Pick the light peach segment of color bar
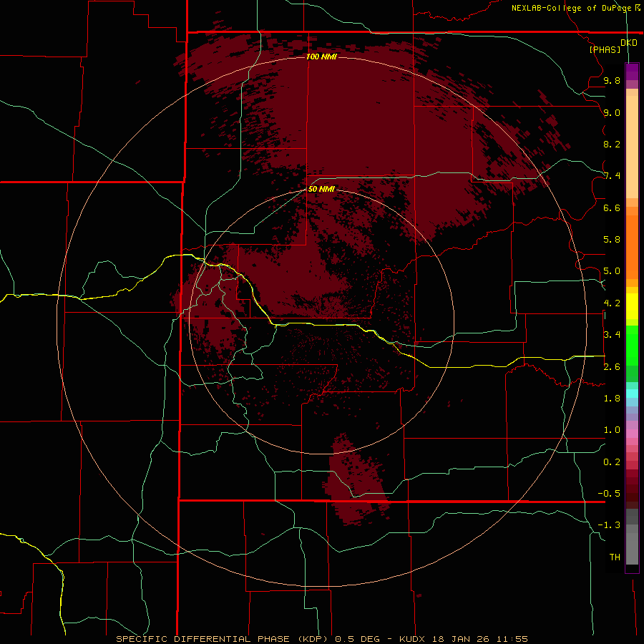 click(x=632, y=146)
